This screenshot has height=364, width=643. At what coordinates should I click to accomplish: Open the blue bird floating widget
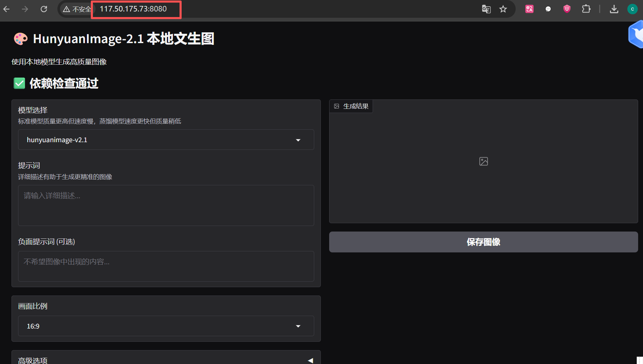pos(636,34)
